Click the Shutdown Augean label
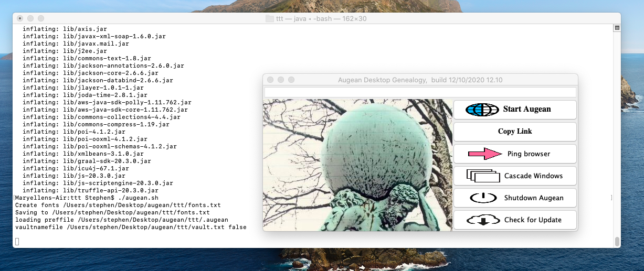Viewport: 644px width, 271px height. [x=534, y=198]
